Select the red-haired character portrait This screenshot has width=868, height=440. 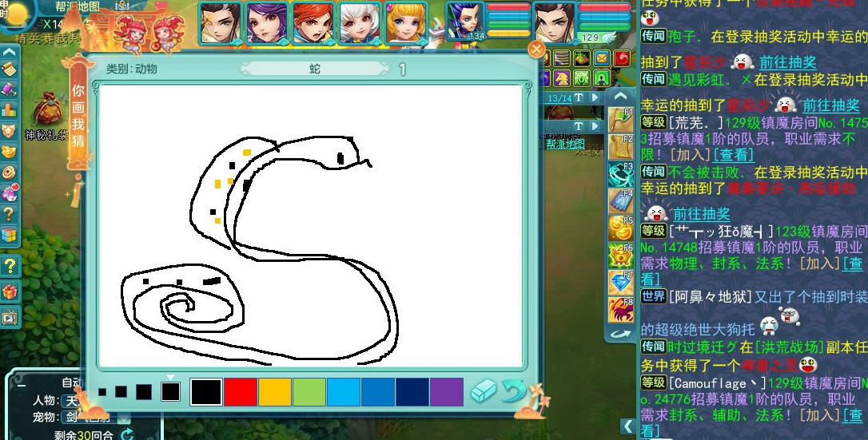pyautogui.click(x=313, y=22)
